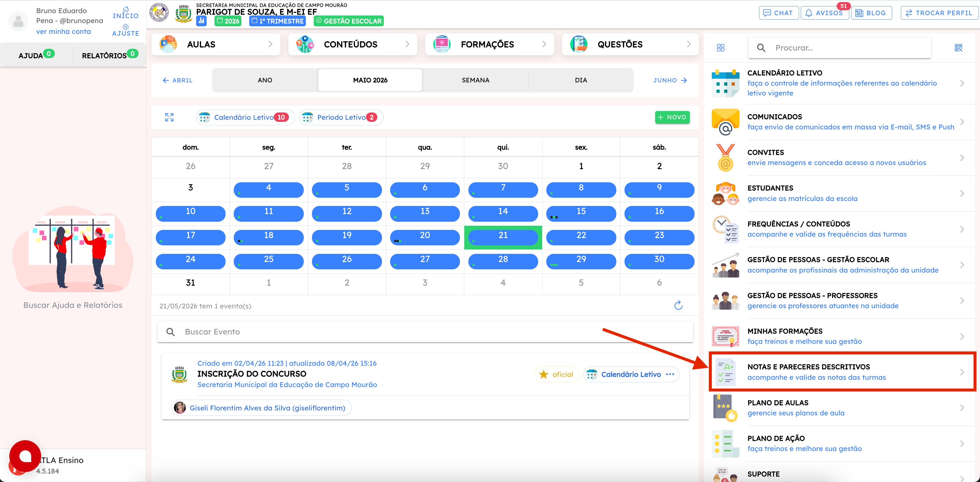The image size is (980, 482).
Task: Open Gestão de Pessoas - Gestão Escolar icon
Action: point(725,265)
